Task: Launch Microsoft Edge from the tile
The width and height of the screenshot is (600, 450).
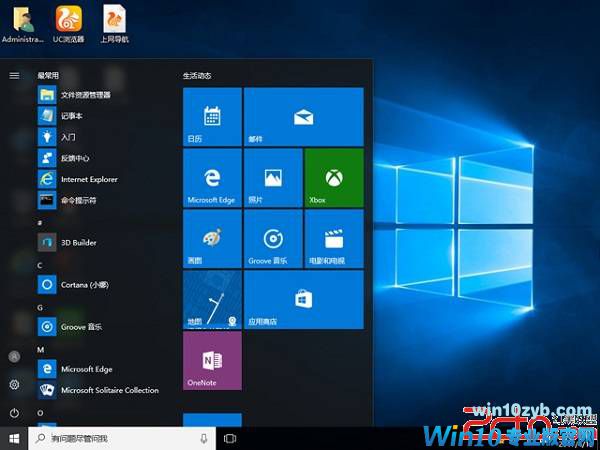Action: pyautogui.click(x=212, y=177)
